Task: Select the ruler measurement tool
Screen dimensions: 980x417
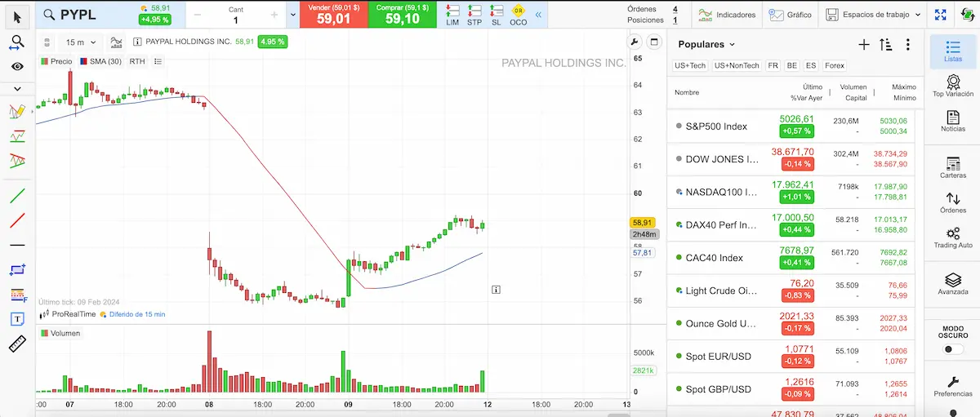Action: [x=17, y=344]
